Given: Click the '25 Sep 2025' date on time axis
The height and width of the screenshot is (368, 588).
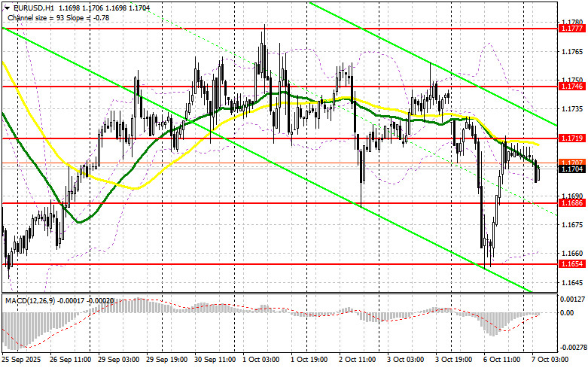Looking at the screenshot, I should tap(21, 360).
